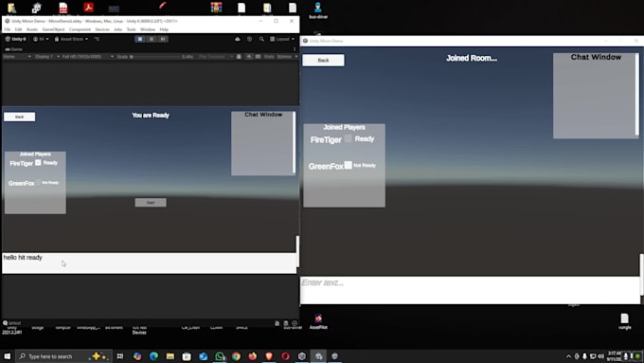Viewport: 644px width, 363px height.
Task: Open the Windows Start menu
Action: pos(7,356)
